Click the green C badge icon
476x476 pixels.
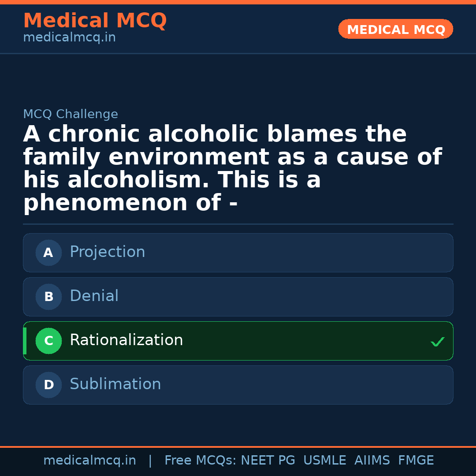(x=48, y=341)
